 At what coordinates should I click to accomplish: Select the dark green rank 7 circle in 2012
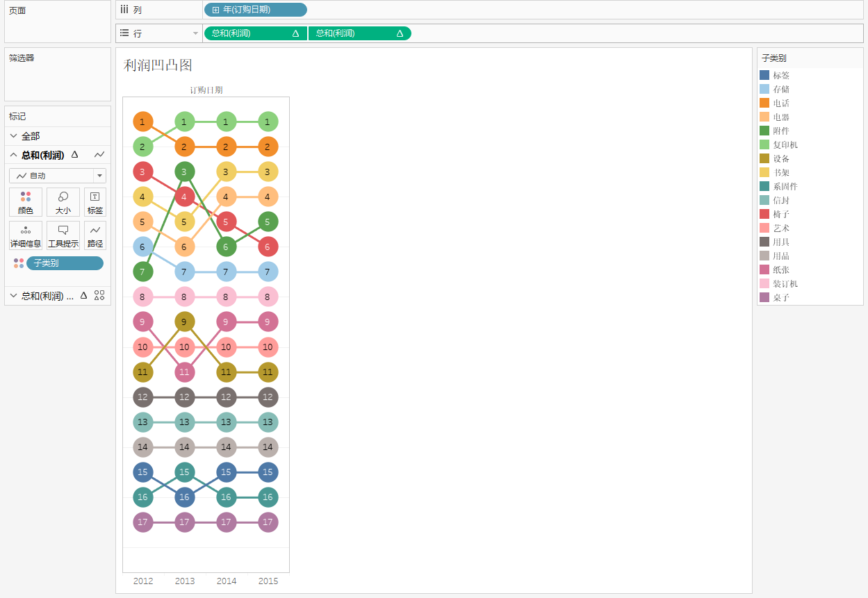[142, 272]
